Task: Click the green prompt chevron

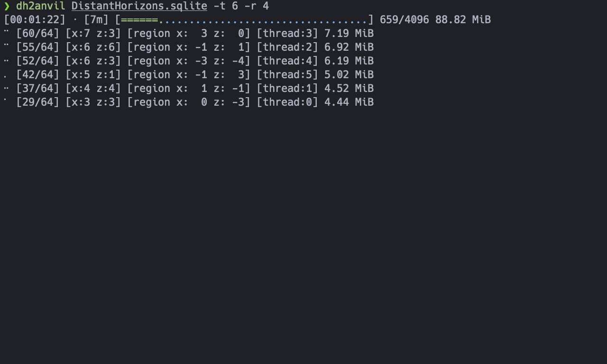Action: (x=7, y=6)
